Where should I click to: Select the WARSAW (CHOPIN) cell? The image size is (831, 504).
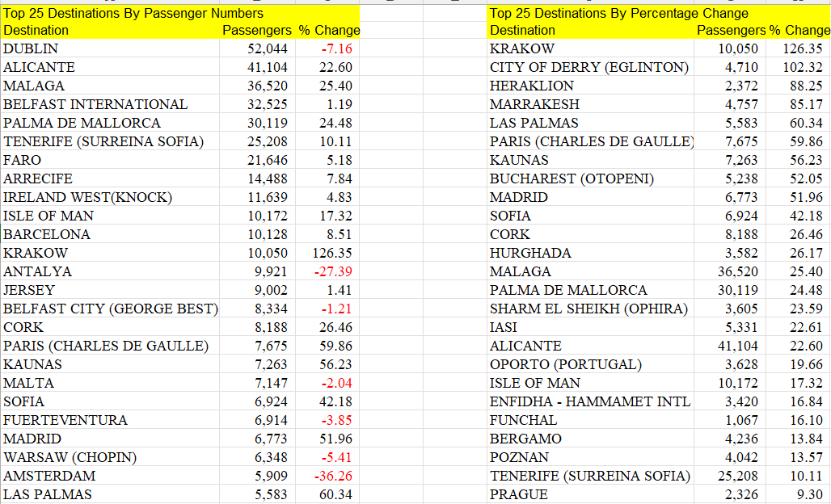pos(110,457)
